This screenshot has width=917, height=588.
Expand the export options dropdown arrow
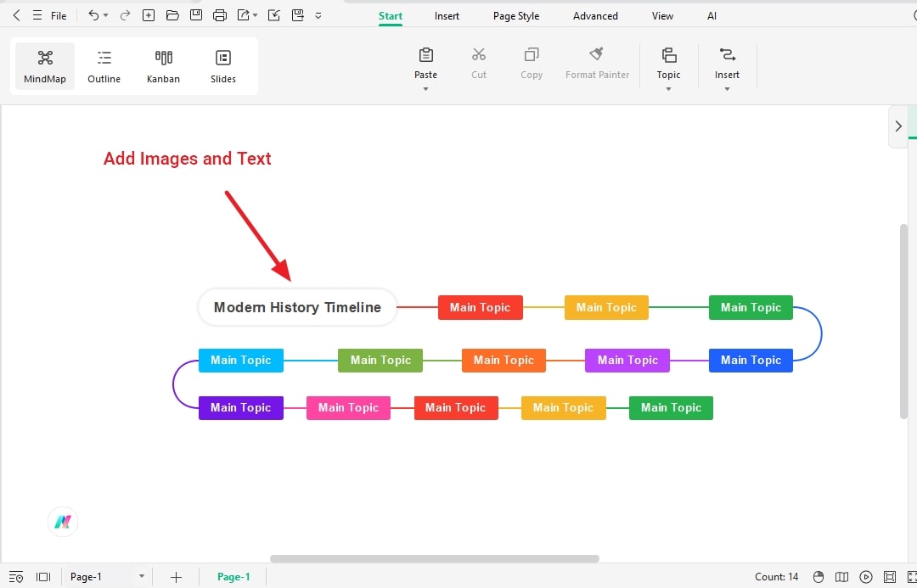click(x=255, y=16)
